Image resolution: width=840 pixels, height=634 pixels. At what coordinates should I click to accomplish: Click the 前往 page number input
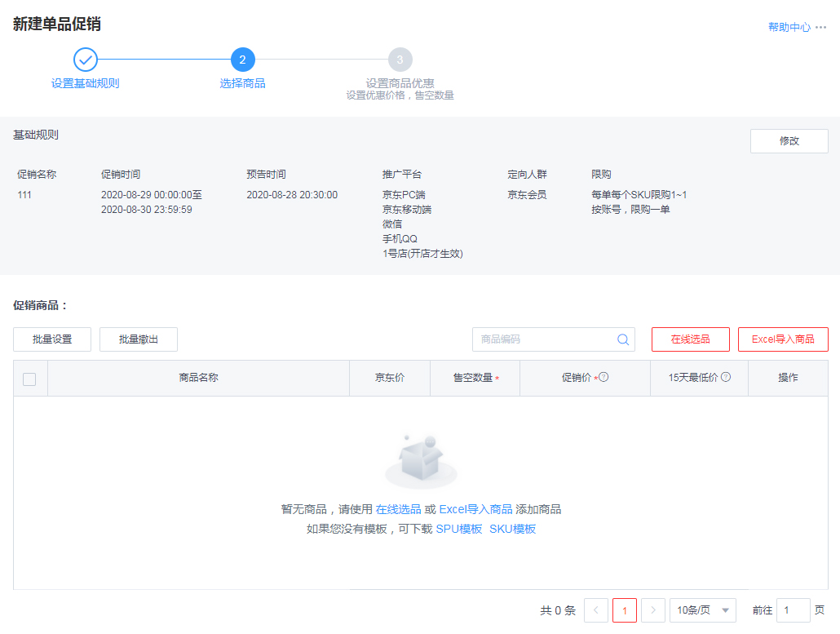790,610
